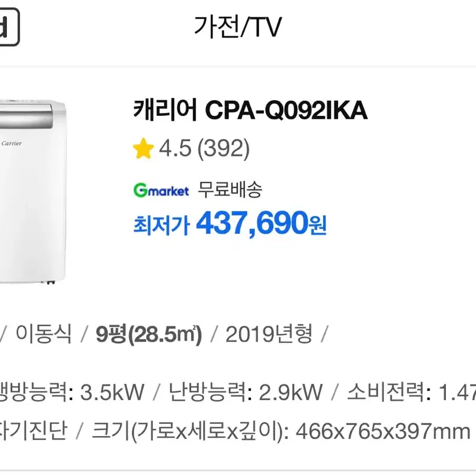The width and height of the screenshot is (476, 476).
Task: Select the 9평(28.5㎡) area spec
Action: pyautogui.click(x=149, y=334)
